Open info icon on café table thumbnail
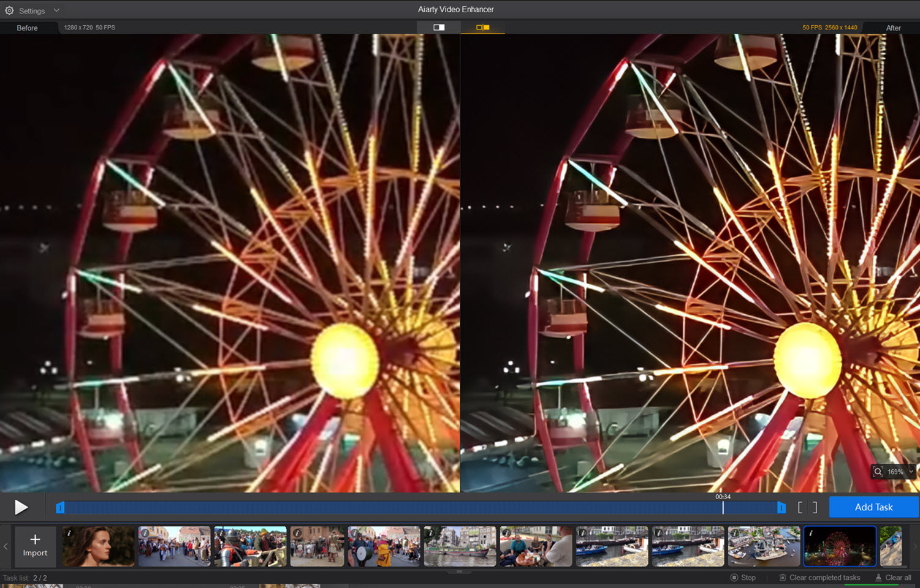This screenshot has width=920, height=588. [x=506, y=533]
